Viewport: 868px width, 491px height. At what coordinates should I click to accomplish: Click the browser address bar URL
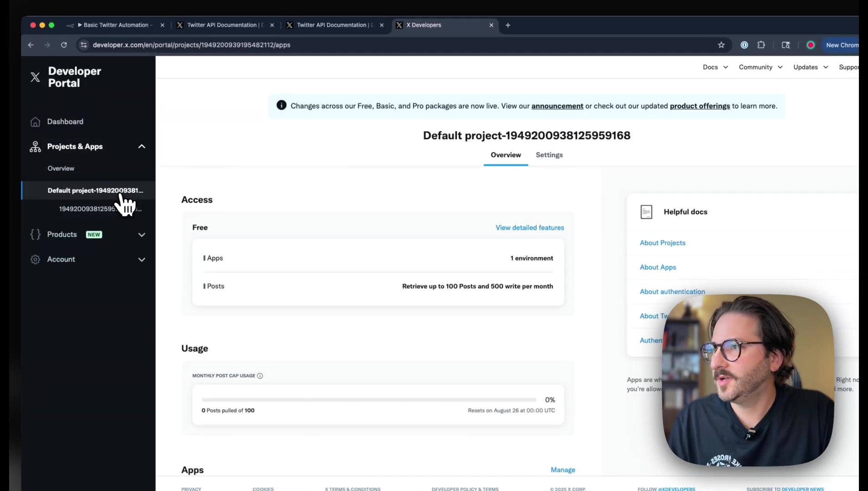(192, 45)
